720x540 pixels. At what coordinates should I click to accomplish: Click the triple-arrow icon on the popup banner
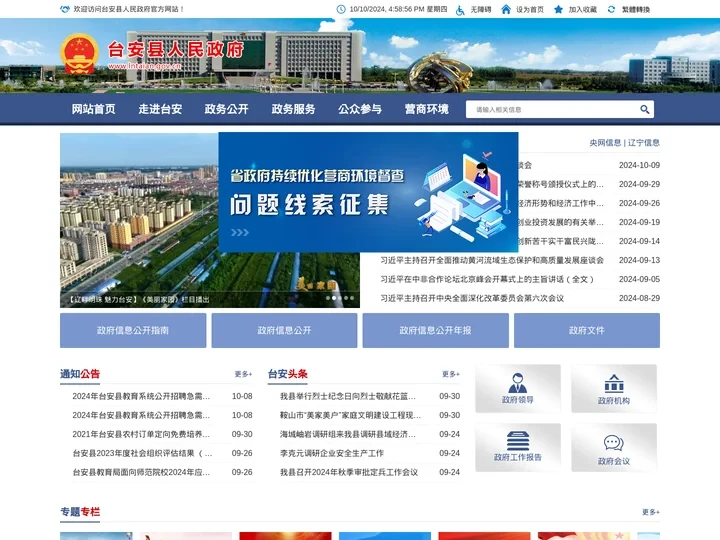pos(240,232)
